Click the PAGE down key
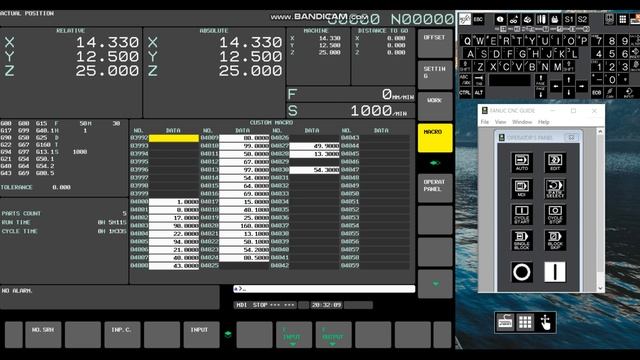 point(541,92)
